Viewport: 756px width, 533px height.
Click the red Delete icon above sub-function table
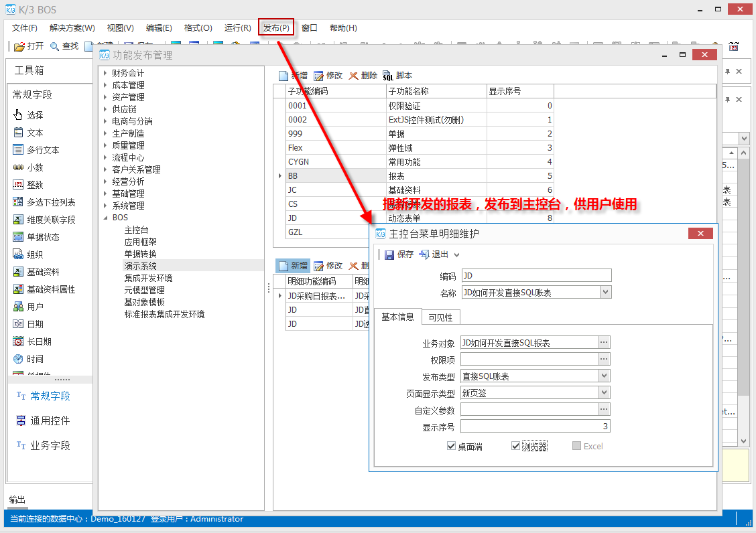point(354,76)
